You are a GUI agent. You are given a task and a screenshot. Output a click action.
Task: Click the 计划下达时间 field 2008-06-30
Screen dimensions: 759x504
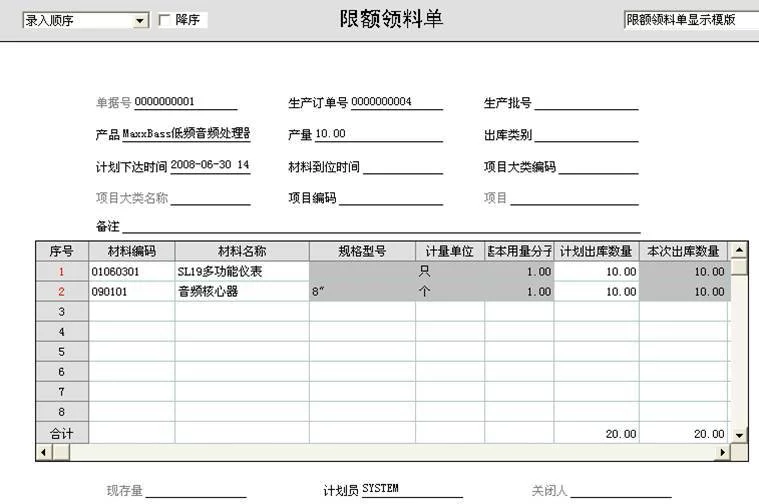coord(210,165)
